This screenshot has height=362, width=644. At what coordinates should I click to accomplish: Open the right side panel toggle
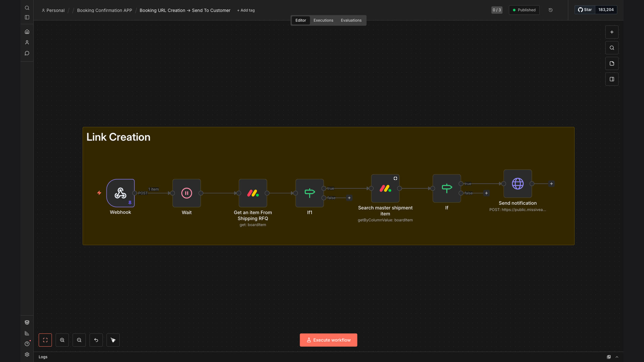click(x=612, y=79)
